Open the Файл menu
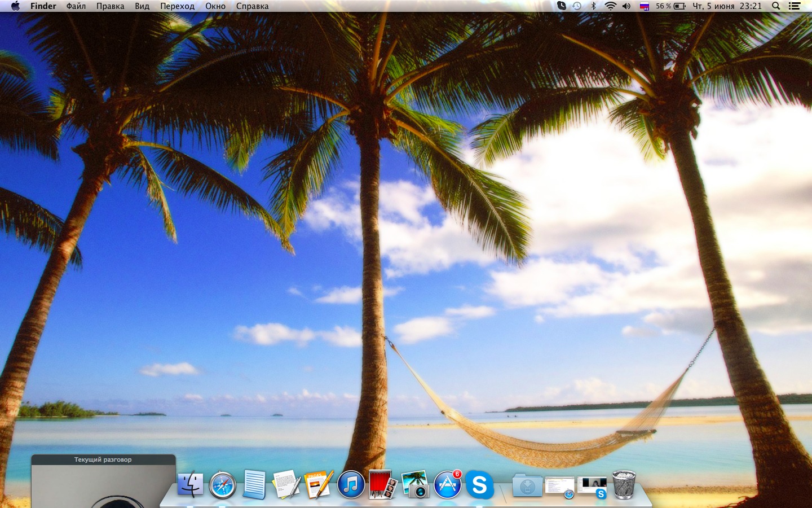Screen dimensions: 812x508 (x=76, y=6)
